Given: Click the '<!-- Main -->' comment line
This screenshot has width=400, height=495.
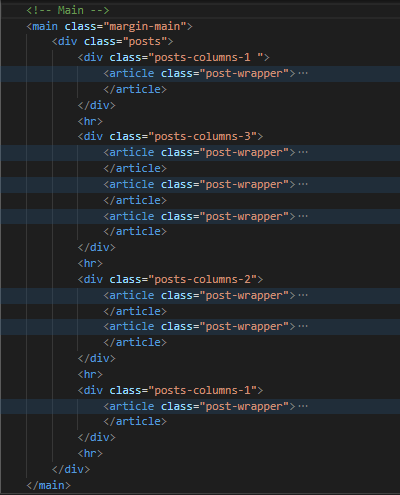Looking at the screenshot, I should coord(68,10).
